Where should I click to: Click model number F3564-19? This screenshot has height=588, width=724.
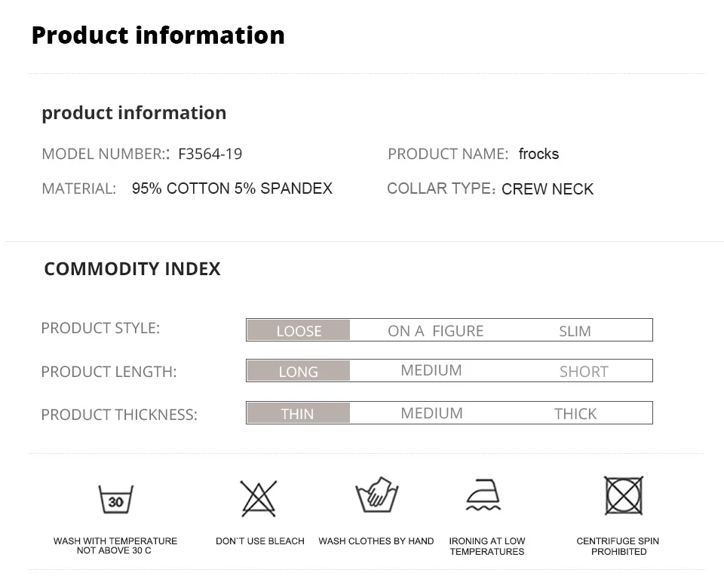(x=210, y=155)
